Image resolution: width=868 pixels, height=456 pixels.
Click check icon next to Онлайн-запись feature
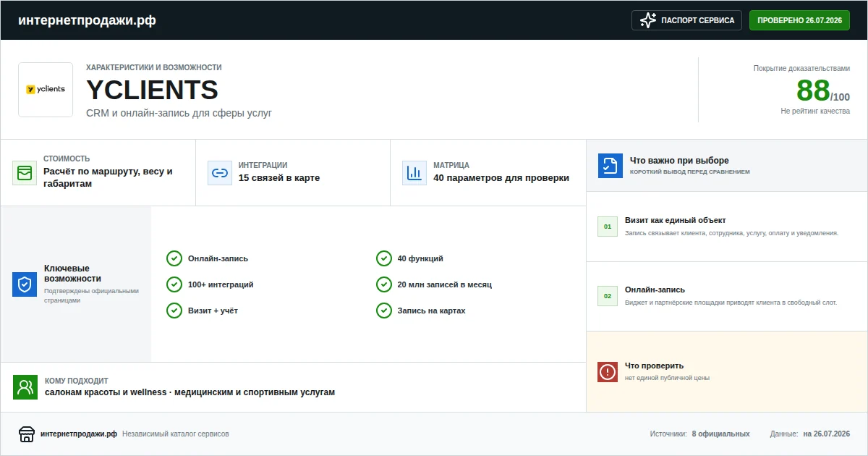(x=174, y=258)
